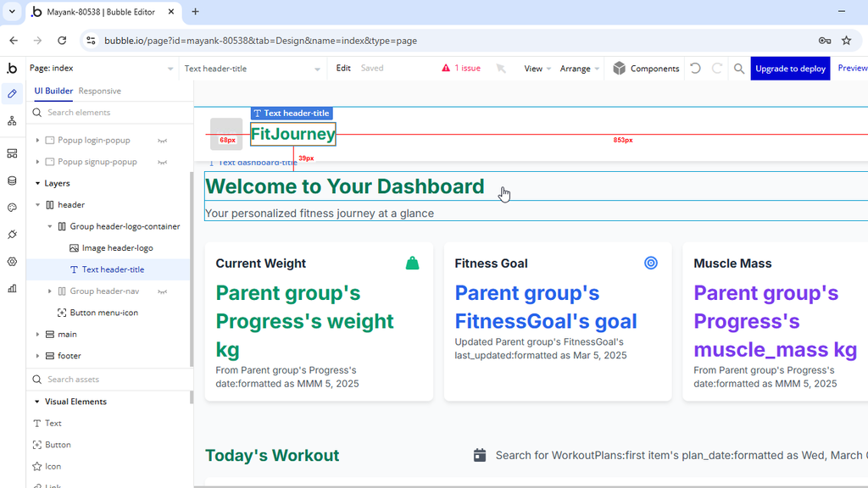Click the blue target icon on the Fitness Goal card
Screen dimensions: 868x488
(651, 263)
